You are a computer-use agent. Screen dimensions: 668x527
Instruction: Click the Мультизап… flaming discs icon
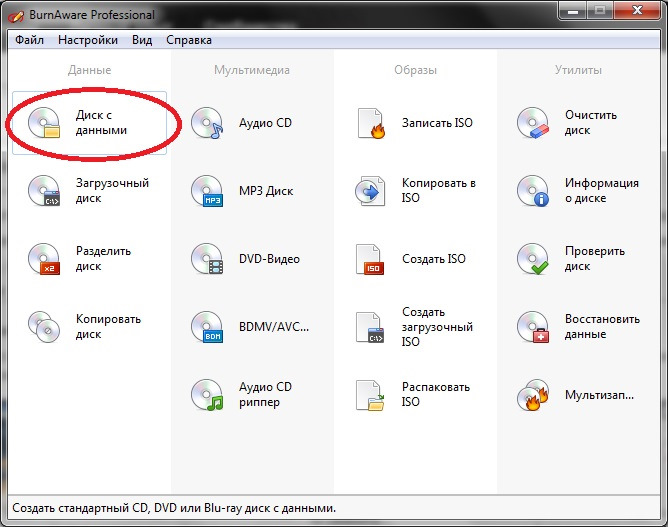pyautogui.click(x=533, y=395)
